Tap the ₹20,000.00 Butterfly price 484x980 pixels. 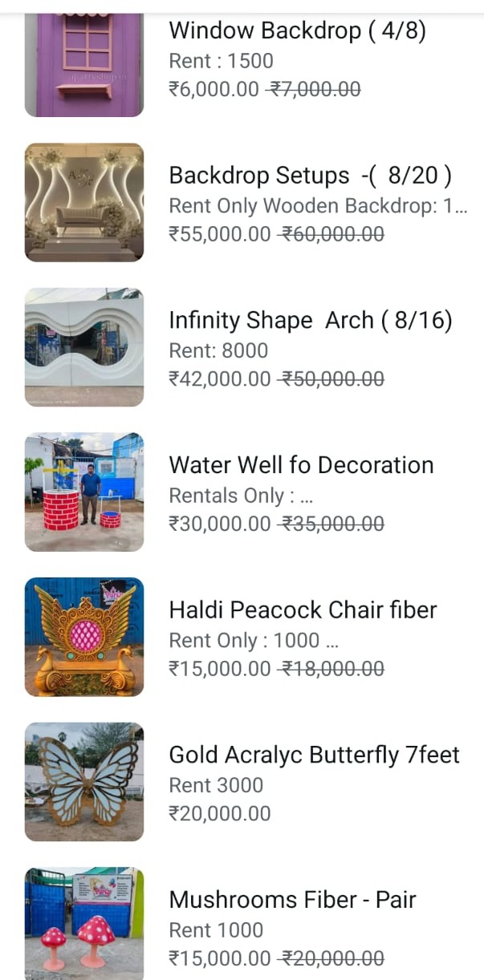[220, 813]
